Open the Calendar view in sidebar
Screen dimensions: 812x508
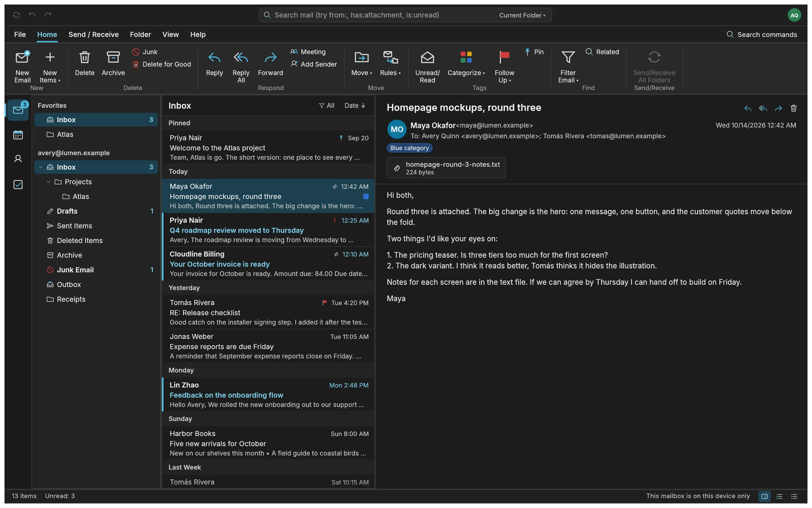[x=18, y=135]
